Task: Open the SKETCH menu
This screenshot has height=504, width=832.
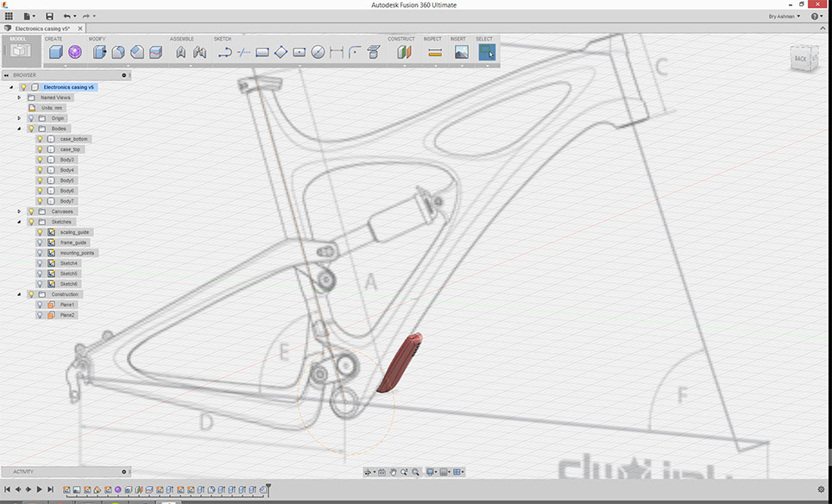Action: coord(223,39)
